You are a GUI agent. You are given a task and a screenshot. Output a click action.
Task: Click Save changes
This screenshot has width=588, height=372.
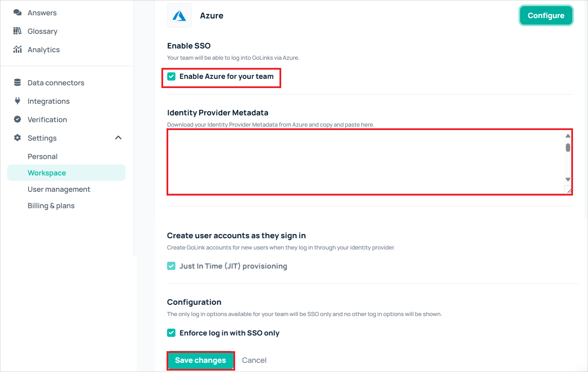coord(200,360)
